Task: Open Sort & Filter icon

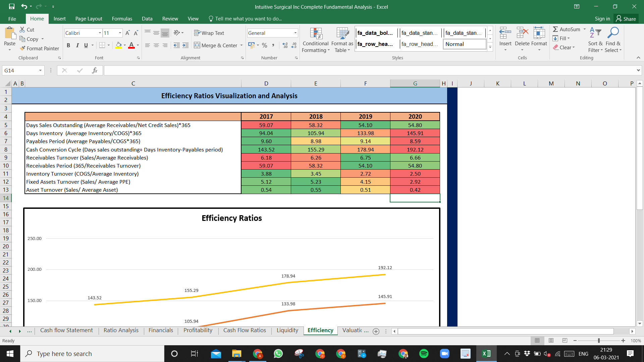Action: 595,33
